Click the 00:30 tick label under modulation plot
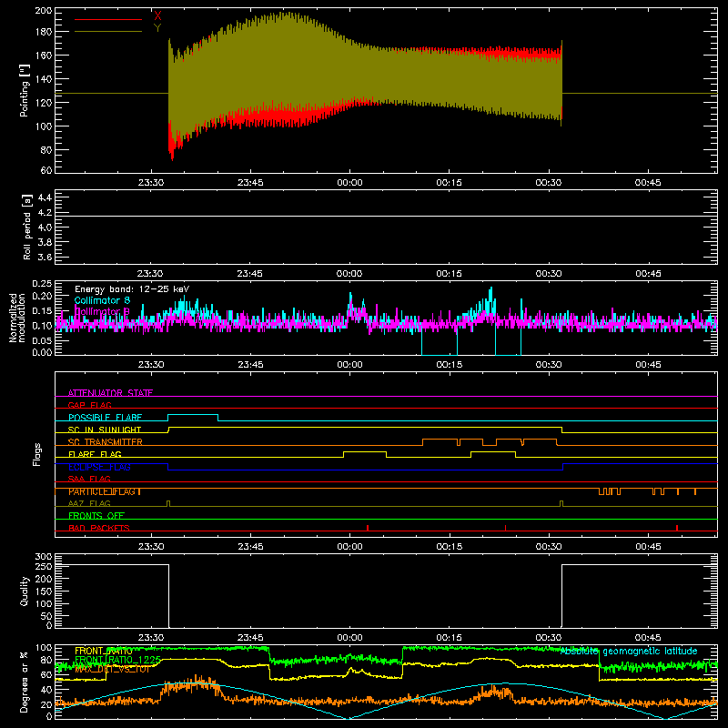 [549, 365]
